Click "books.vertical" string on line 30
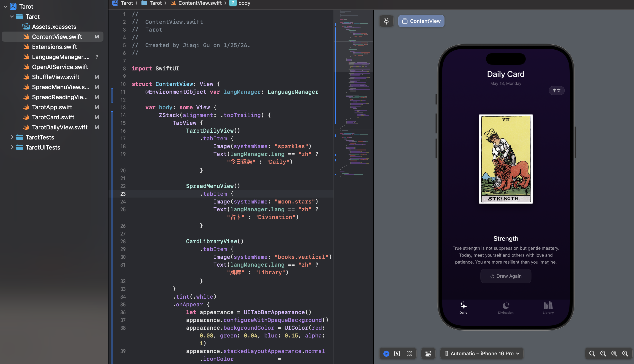The width and height of the screenshot is (634, 364). click(301, 257)
